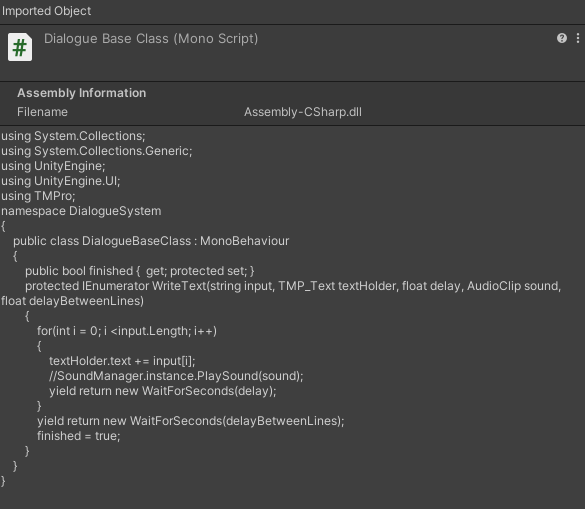Click the public class DialogueBaseClass declaration
The height and width of the screenshot is (509, 585).
pyautogui.click(x=151, y=241)
